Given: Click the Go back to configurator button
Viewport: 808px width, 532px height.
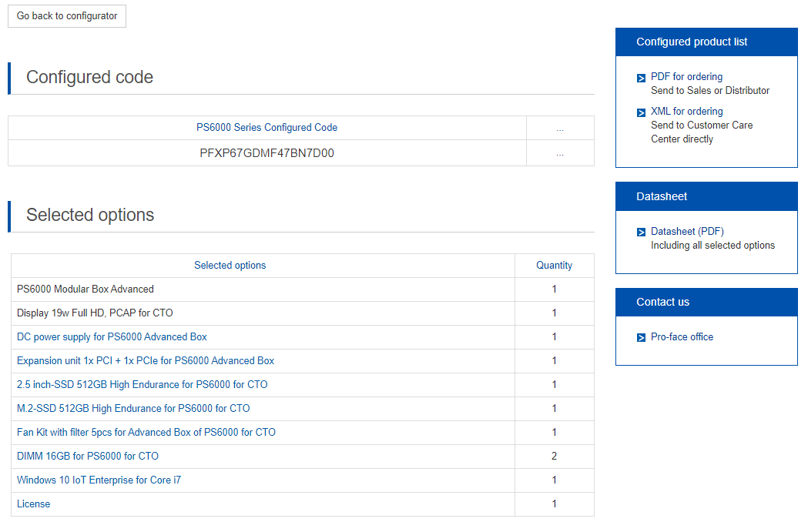Looking at the screenshot, I should tap(67, 16).
